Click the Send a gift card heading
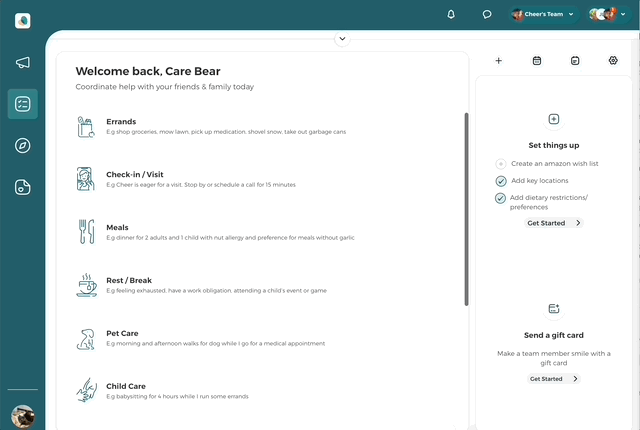Screen dimensions: 640x430 553,335
